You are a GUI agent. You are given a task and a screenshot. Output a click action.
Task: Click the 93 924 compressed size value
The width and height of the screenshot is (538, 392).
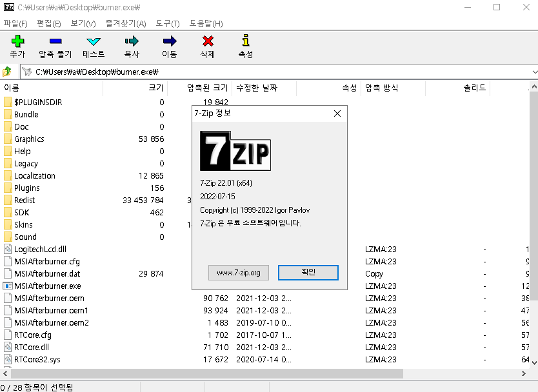(215, 310)
